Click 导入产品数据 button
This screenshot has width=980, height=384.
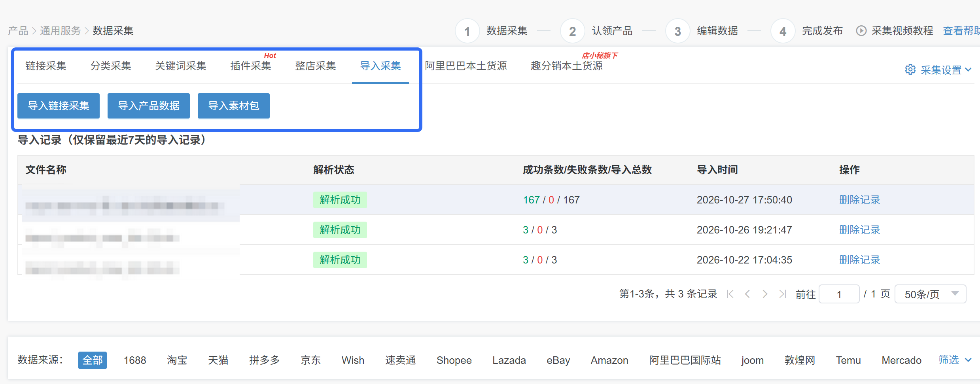[149, 106]
